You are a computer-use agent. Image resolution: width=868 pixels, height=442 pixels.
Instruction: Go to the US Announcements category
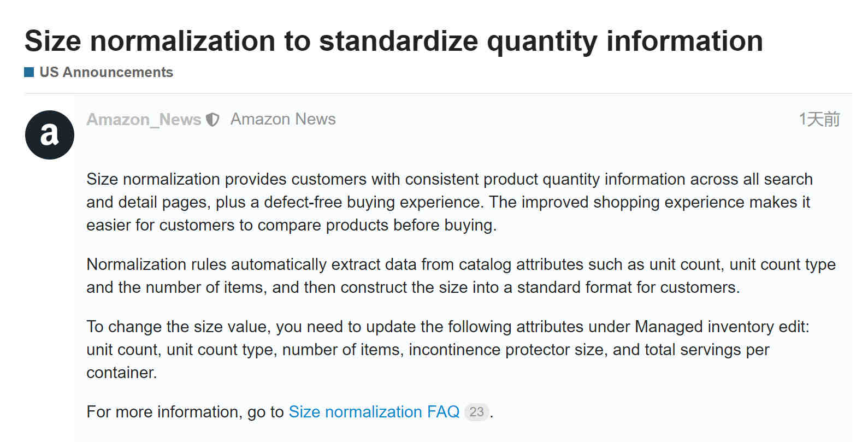coord(106,72)
